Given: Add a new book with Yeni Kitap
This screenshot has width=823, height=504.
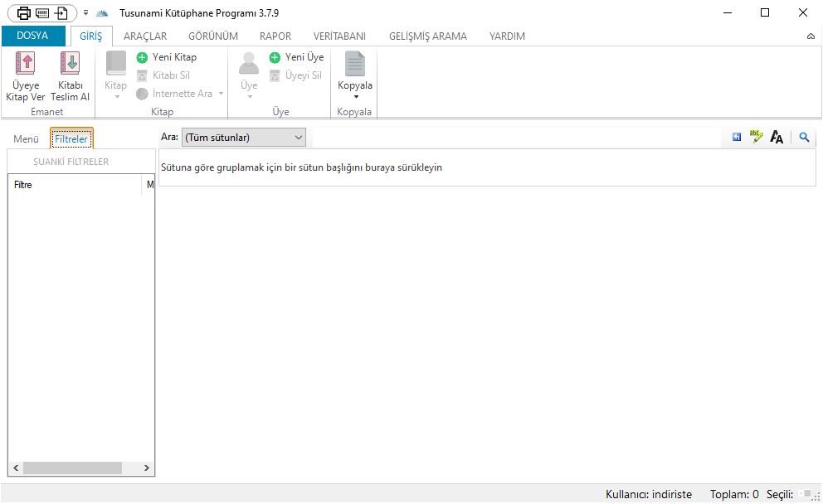Looking at the screenshot, I should pos(167,57).
